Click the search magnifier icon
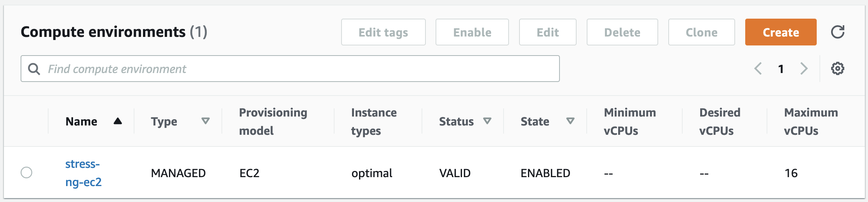The width and height of the screenshot is (868, 202). click(x=34, y=69)
